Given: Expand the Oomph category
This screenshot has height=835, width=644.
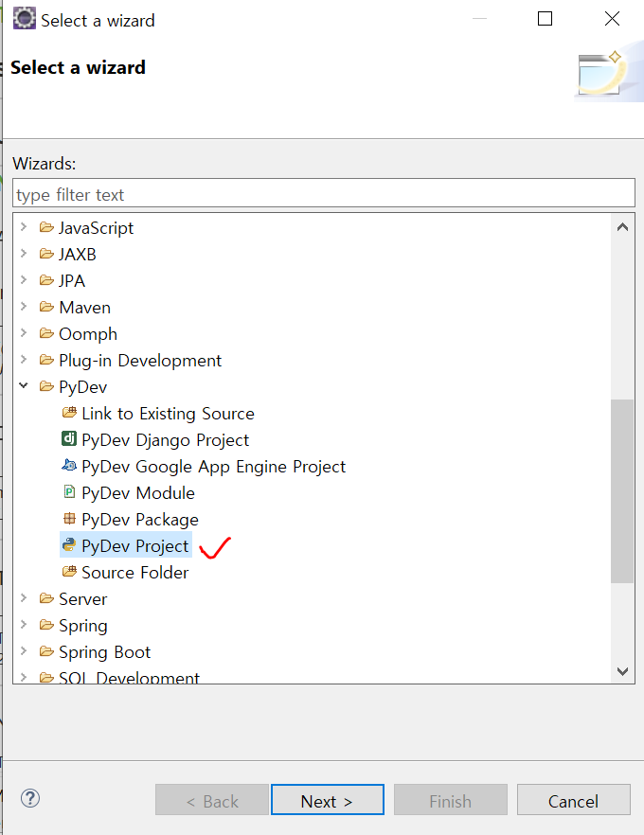Looking at the screenshot, I should 24,333.
